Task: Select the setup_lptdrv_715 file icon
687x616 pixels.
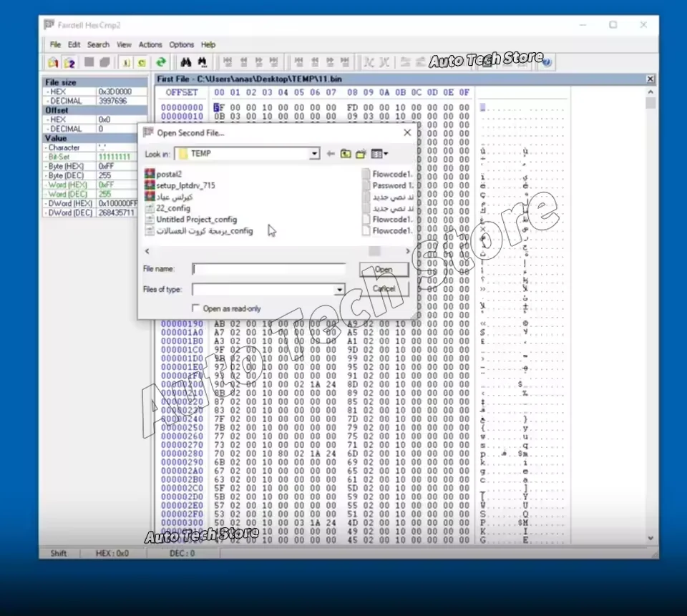Action: pos(150,185)
